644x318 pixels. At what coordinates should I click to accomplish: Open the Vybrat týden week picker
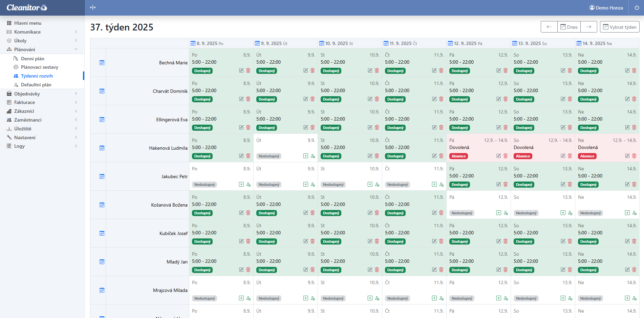(x=619, y=27)
